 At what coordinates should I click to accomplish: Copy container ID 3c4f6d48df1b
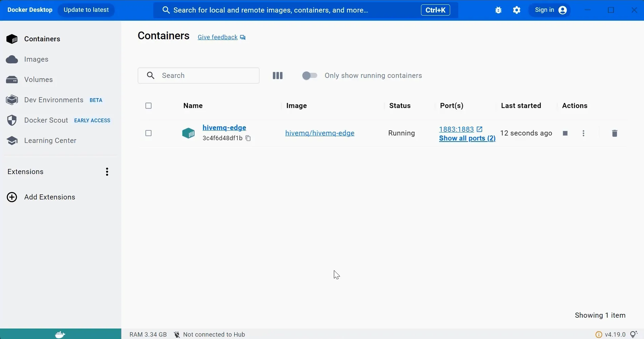(x=248, y=138)
